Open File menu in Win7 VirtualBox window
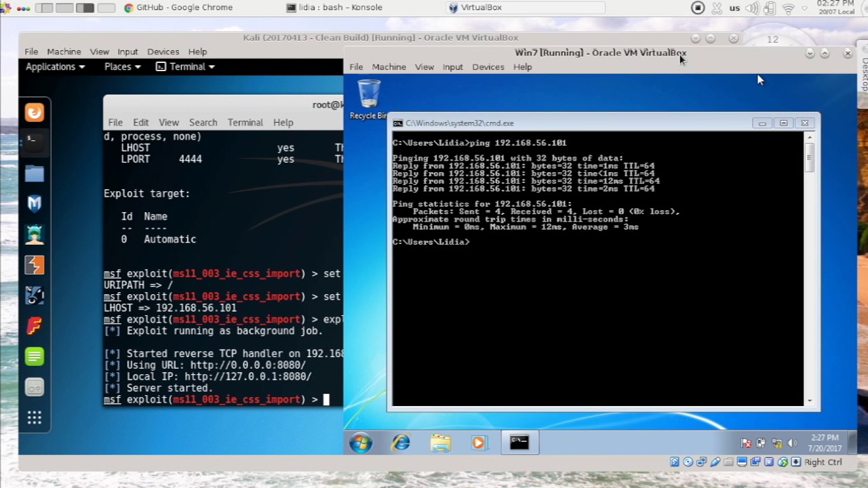 coord(356,66)
